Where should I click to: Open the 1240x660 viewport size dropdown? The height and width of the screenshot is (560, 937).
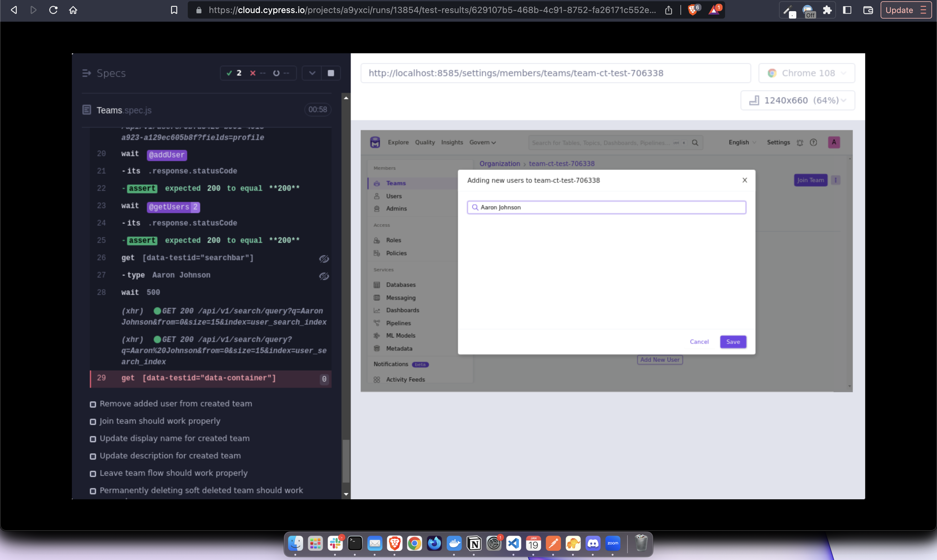tap(797, 100)
